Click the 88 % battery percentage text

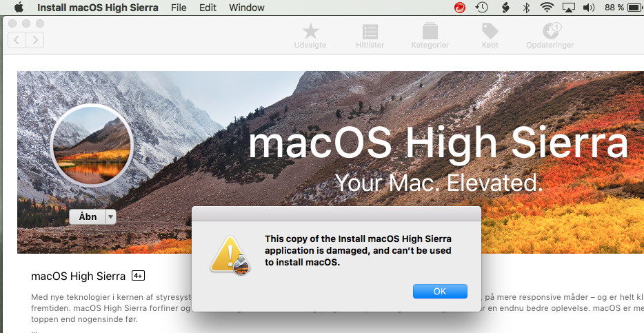pos(614,8)
